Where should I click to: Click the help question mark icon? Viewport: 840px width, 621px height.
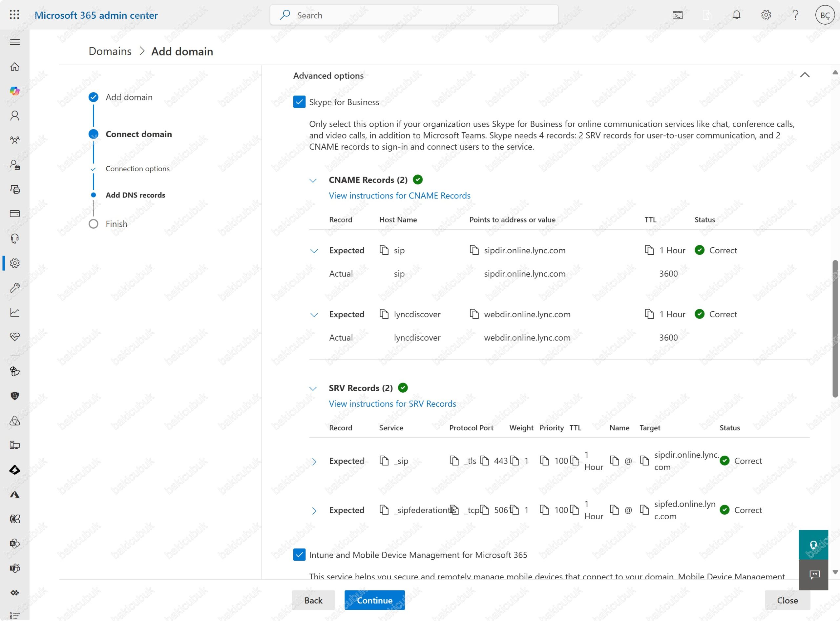point(795,15)
